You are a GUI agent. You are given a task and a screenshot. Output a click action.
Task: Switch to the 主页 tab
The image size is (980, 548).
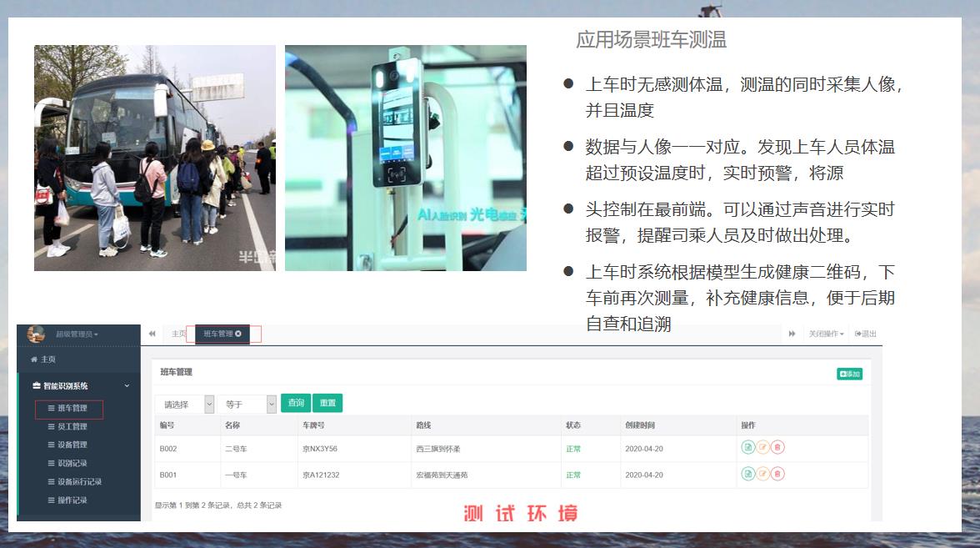tap(177, 333)
